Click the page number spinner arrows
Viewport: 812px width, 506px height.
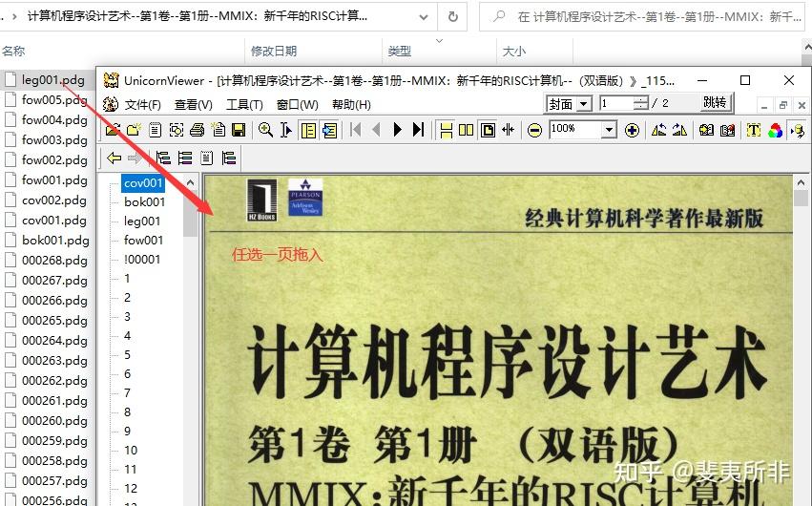click(x=641, y=103)
